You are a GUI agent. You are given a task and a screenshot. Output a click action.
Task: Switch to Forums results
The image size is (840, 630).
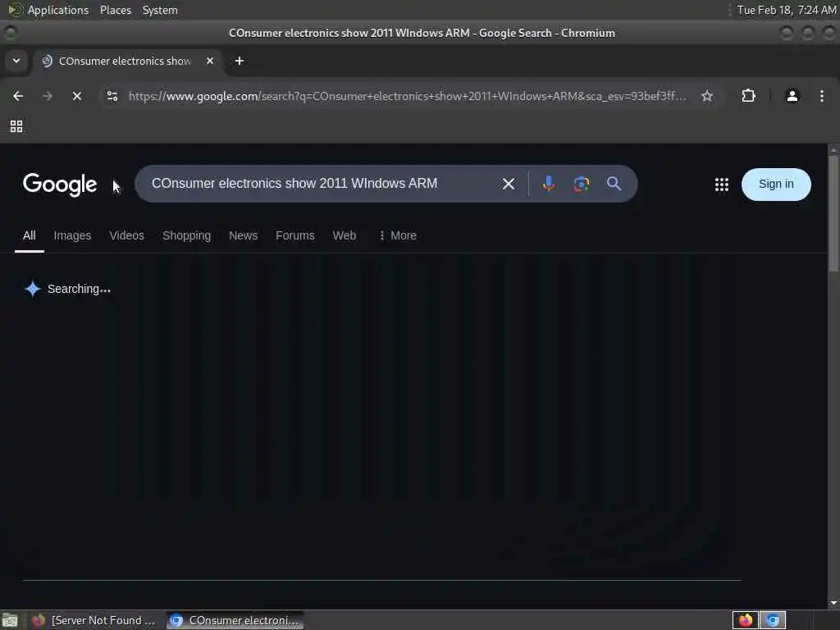(295, 235)
